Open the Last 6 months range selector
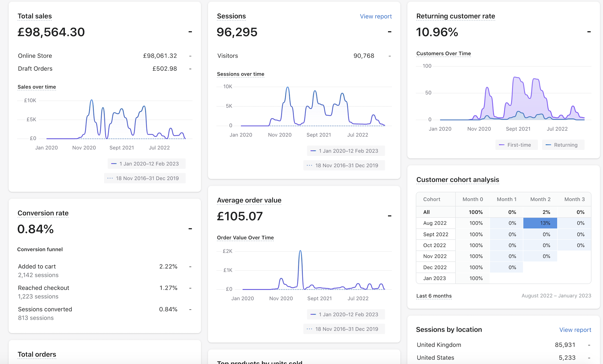The width and height of the screenshot is (603, 364). click(x=434, y=296)
